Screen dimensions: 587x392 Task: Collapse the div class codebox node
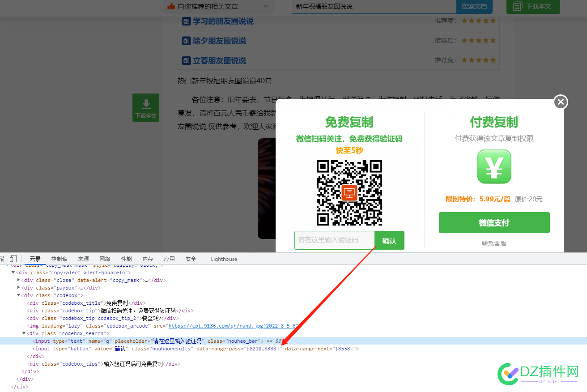(x=18, y=295)
